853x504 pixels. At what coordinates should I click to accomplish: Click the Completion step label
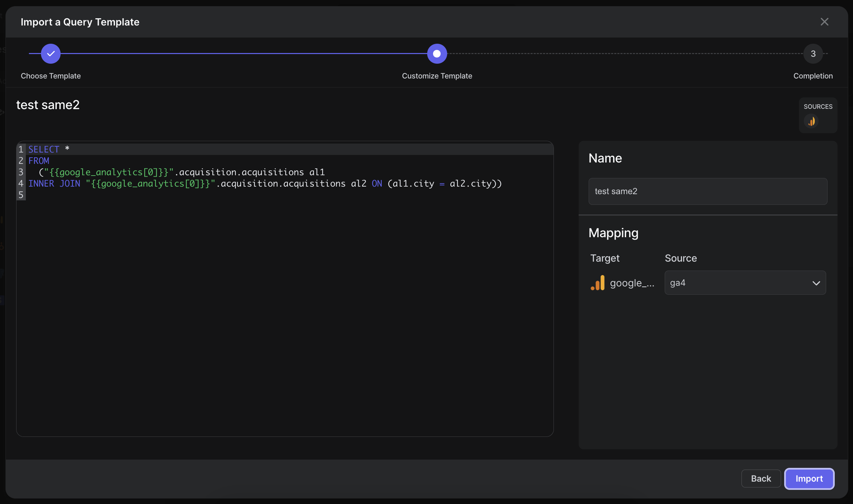(x=813, y=76)
